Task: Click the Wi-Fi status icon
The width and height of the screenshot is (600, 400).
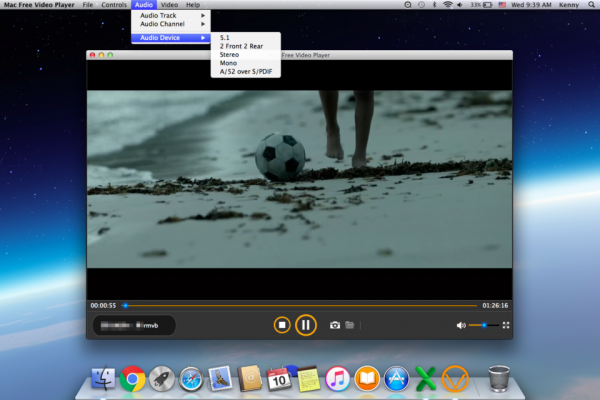Action: (x=447, y=5)
